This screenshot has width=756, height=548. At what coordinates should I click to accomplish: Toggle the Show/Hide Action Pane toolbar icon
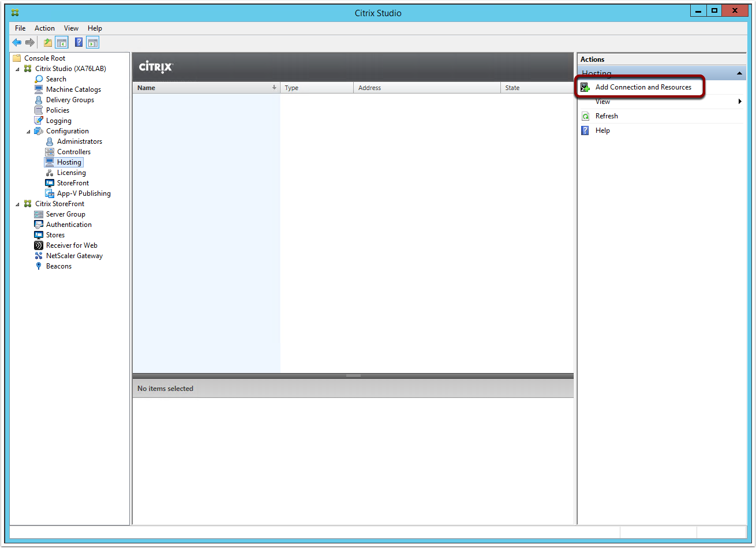tap(92, 42)
